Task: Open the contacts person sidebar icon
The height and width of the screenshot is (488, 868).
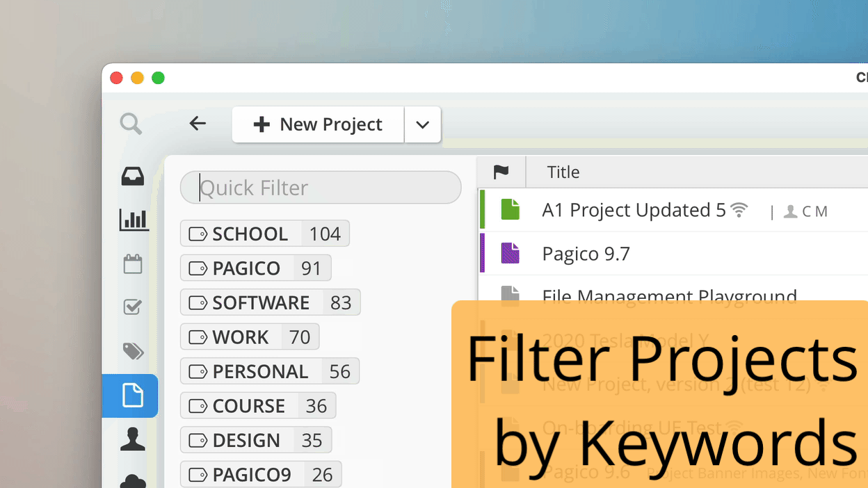Action: (132, 439)
